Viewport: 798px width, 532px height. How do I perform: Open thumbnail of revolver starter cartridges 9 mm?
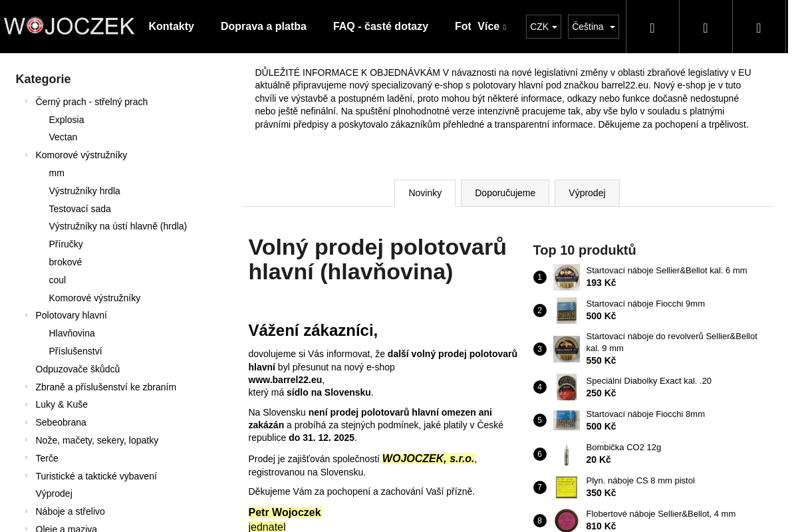(x=567, y=349)
